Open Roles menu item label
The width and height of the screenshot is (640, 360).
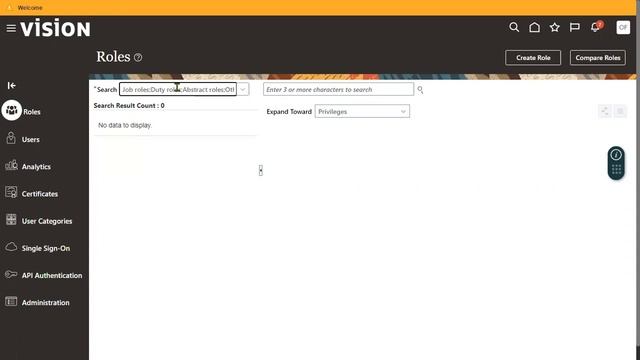(32, 112)
